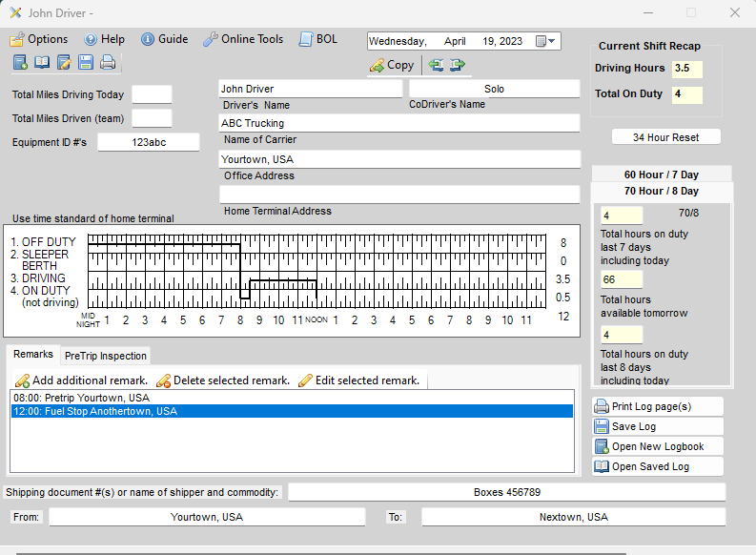Click the Equipment ID field containing 123abc
Viewport: 756px width, 555px height.
[x=149, y=142]
